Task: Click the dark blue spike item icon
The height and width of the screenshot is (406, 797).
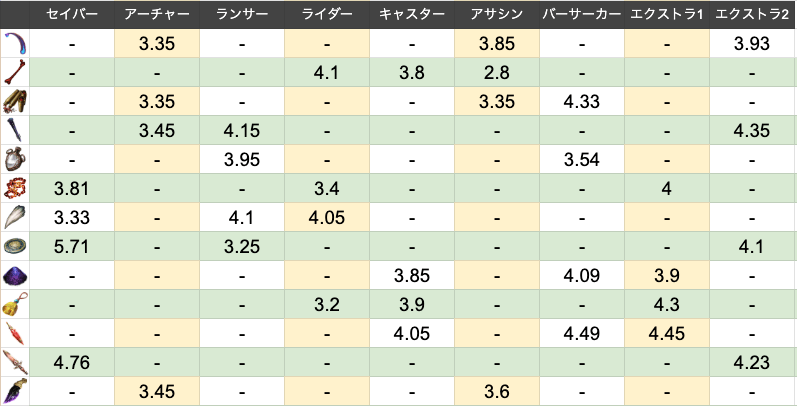Action: coord(15,131)
